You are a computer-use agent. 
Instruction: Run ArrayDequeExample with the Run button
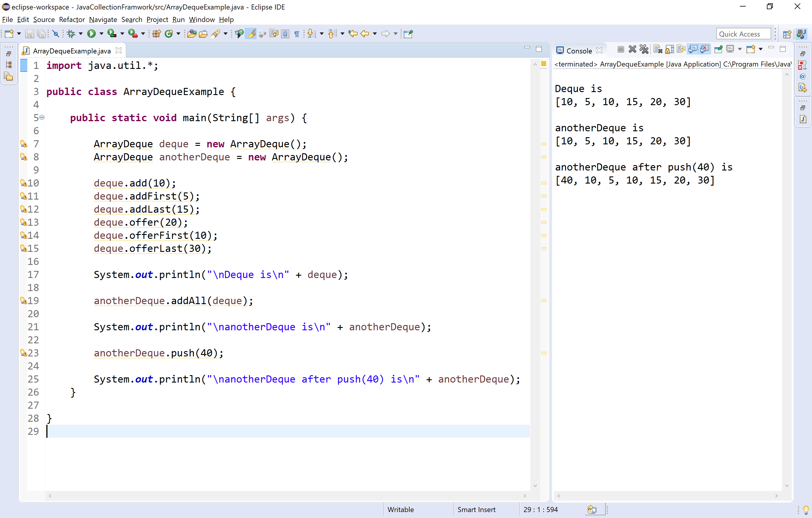coord(92,34)
